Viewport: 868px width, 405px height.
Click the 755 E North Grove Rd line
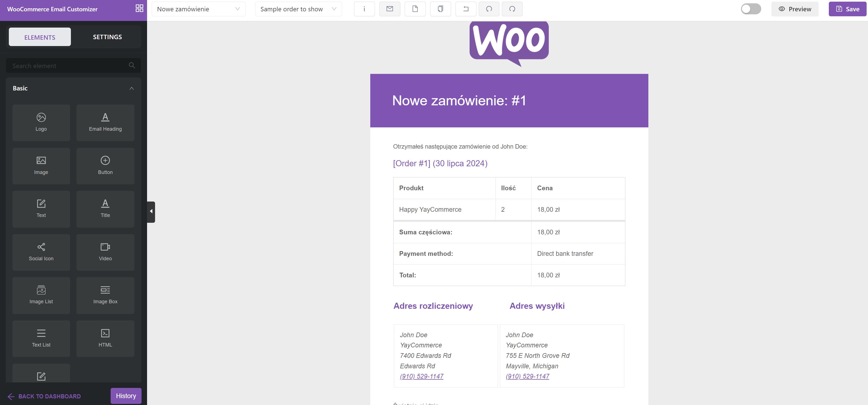coord(537,355)
